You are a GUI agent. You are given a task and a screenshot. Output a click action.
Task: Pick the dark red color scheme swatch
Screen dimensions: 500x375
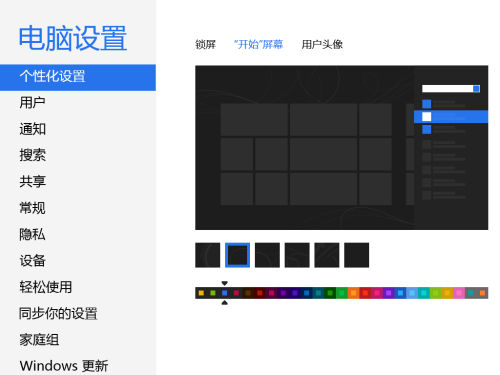[260, 293]
